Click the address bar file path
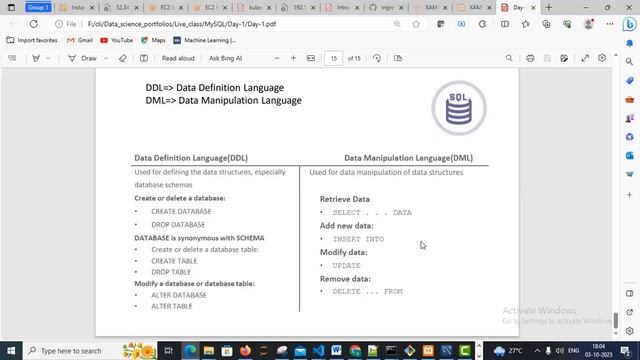This screenshot has width=640, height=360. tap(182, 24)
